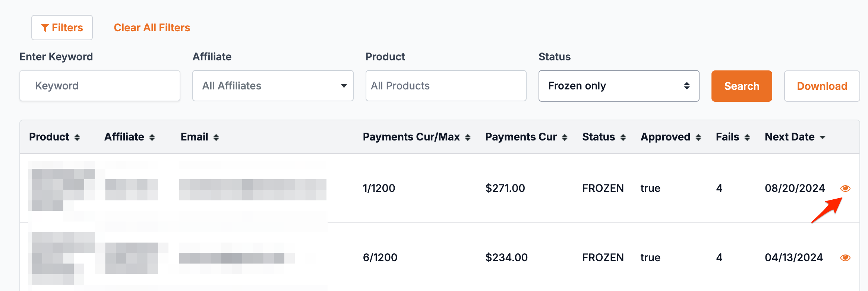This screenshot has height=291, width=868.
Task: Click Clear All Filters link
Action: pos(152,28)
